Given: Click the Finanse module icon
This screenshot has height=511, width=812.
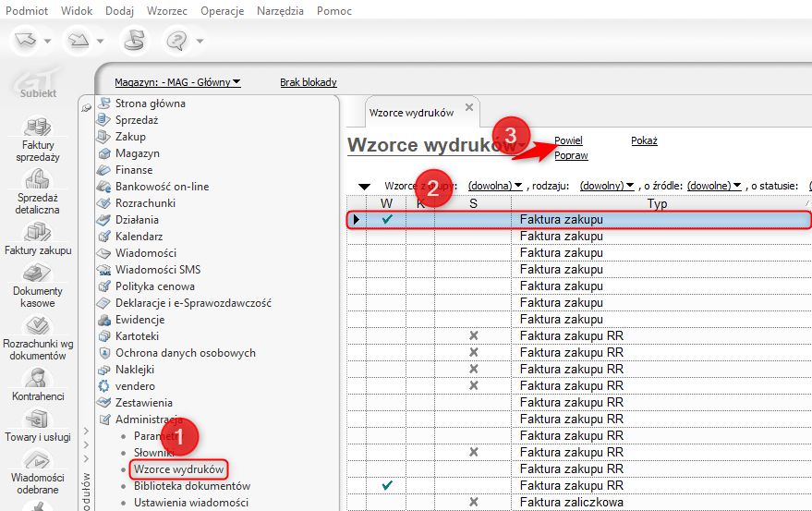Looking at the screenshot, I should pyautogui.click(x=104, y=170).
